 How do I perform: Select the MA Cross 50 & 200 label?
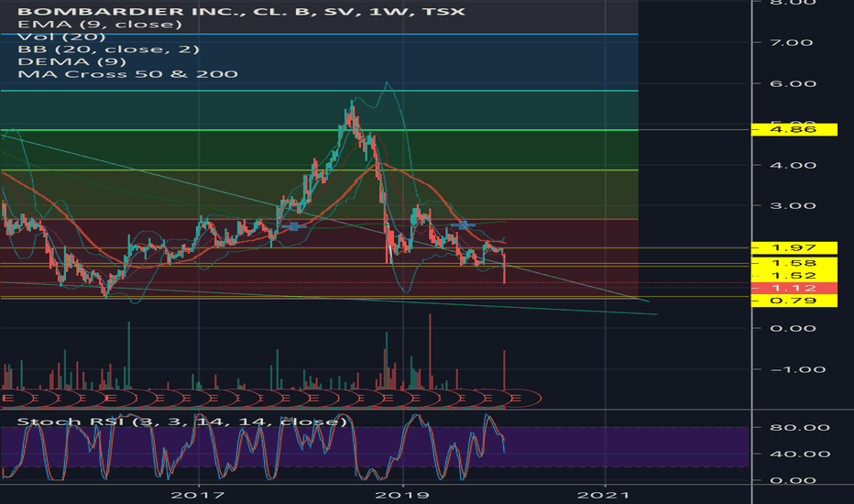coord(127,74)
